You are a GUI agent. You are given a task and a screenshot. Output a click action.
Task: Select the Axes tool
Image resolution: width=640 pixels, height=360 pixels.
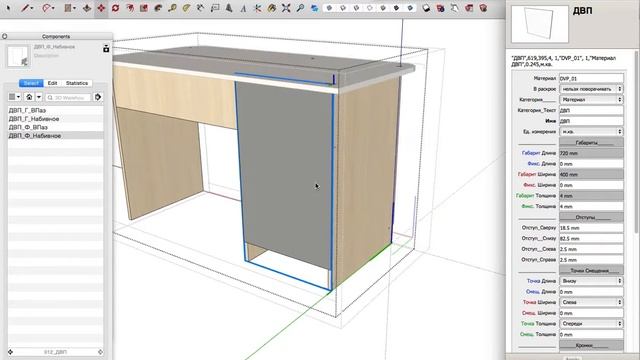pos(258,8)
